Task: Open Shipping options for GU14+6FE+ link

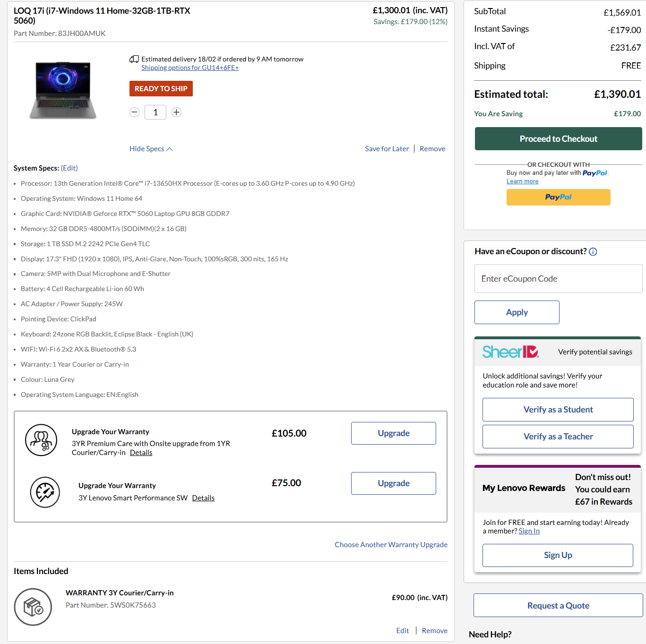Action: click(190, 68)
